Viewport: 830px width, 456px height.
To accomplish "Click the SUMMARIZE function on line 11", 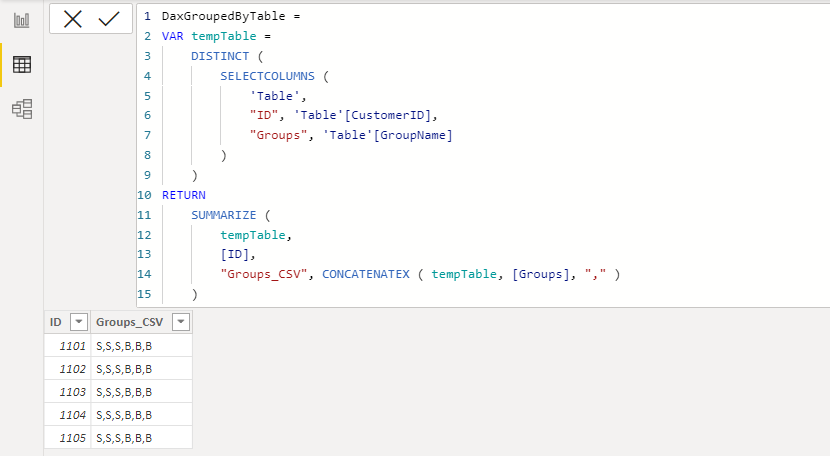I will click(223, 215).
